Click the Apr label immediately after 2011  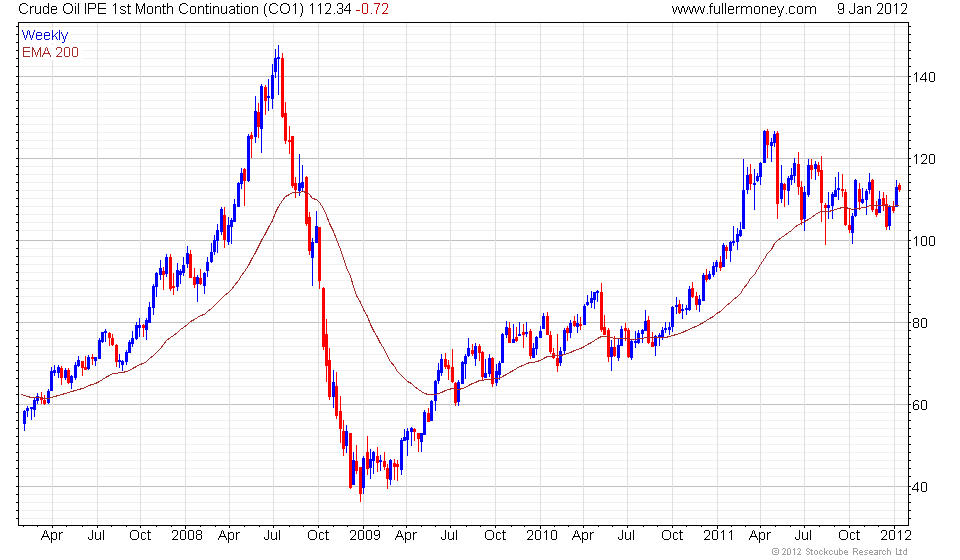760,536
